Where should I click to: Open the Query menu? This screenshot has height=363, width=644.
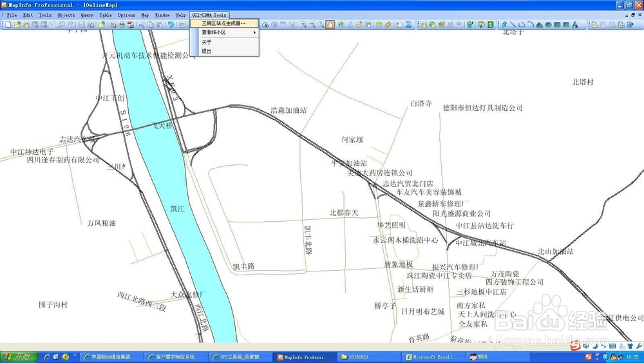87,15
